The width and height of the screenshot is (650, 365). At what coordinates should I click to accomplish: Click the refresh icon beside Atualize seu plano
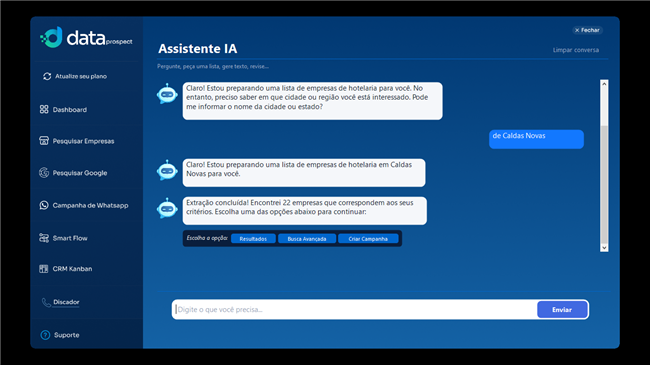pyautogui.click(x=47, y=76)
